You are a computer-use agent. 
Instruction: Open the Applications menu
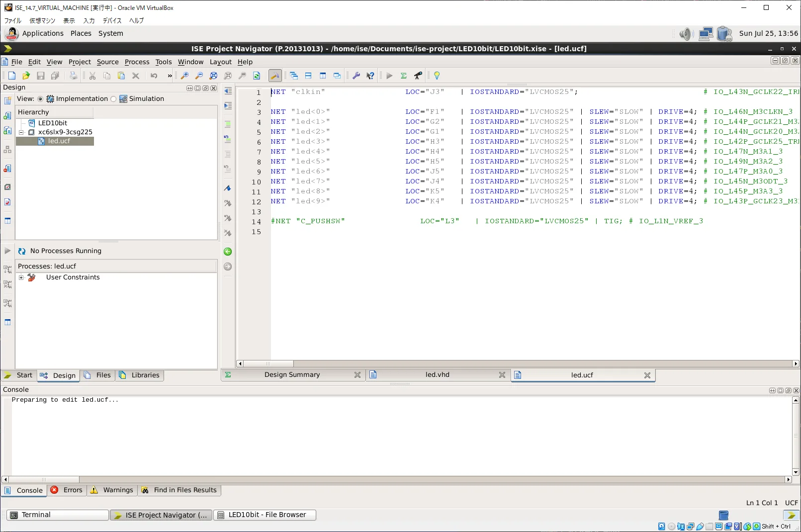43,33
